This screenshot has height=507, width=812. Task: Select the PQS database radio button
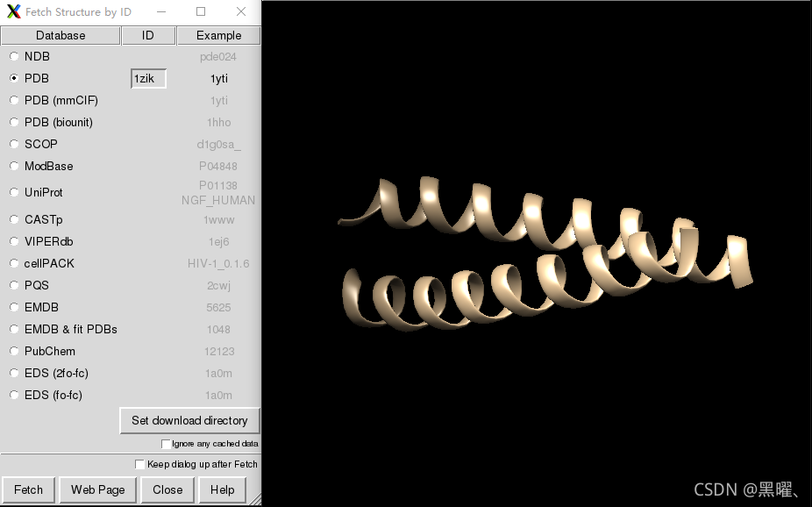click(x=14, y=285)
